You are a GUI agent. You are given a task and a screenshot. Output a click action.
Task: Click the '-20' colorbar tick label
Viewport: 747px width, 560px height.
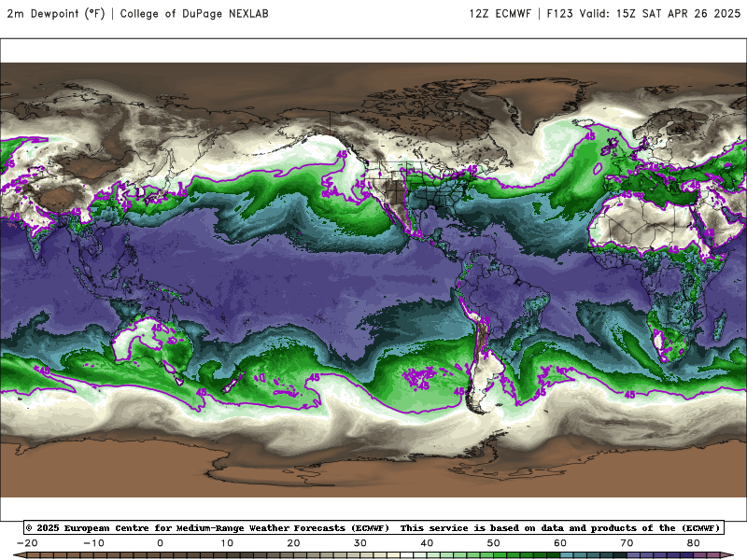click(x=27, y=543)
